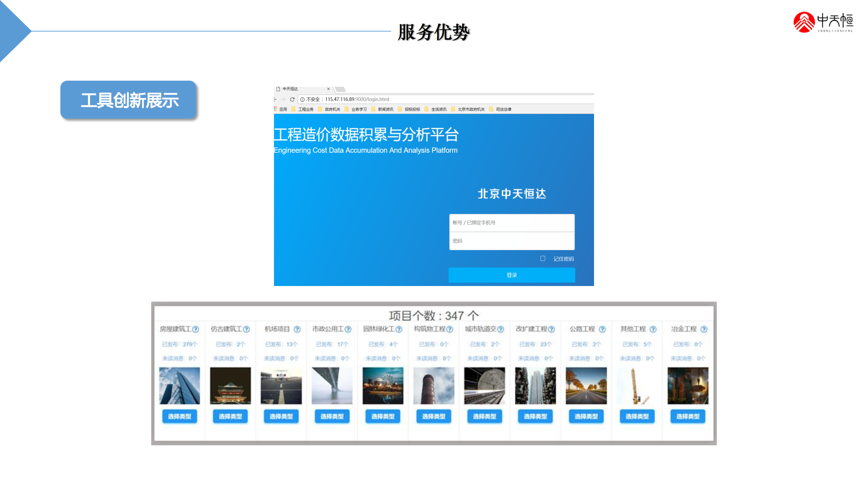Click the 帐号 / 已绑定手机号 field

pos(512,223)
